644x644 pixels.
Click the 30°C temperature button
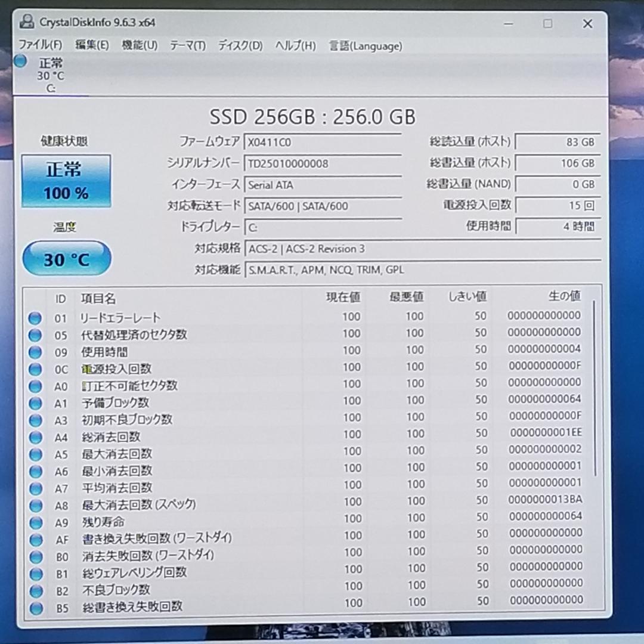pyautogui.click(x=66, y=258)
